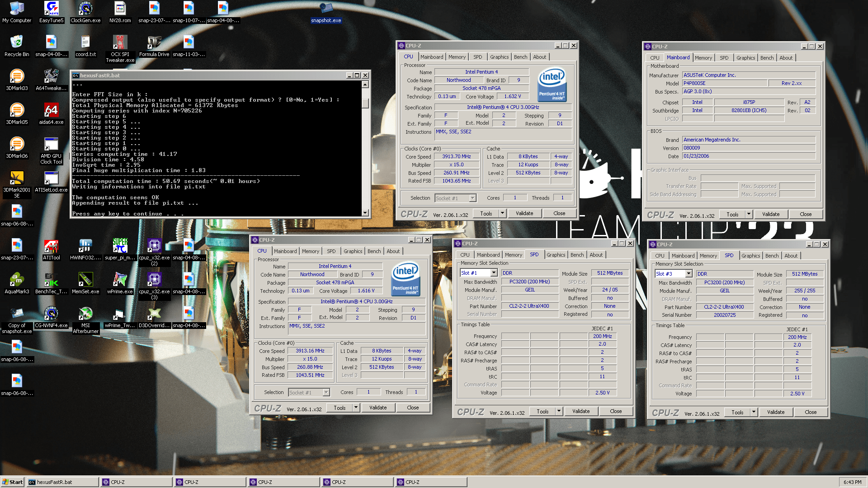Click Close button in Mainboard CPU-Z window

coord(806,214)
